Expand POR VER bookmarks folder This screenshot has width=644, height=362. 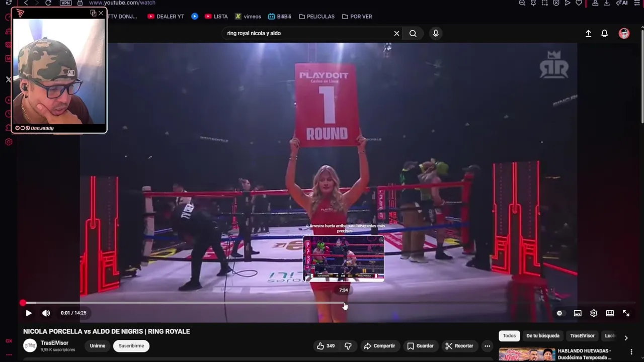point(357,17)
